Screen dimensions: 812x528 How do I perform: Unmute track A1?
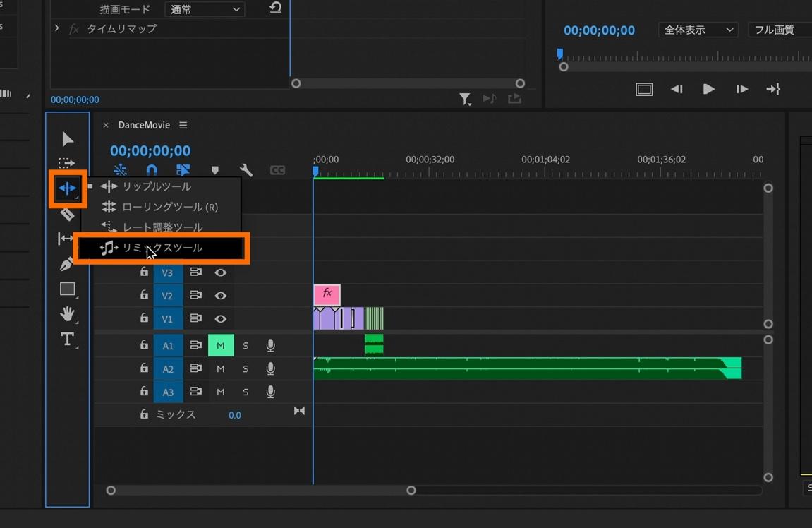click(x=221, y=346)
